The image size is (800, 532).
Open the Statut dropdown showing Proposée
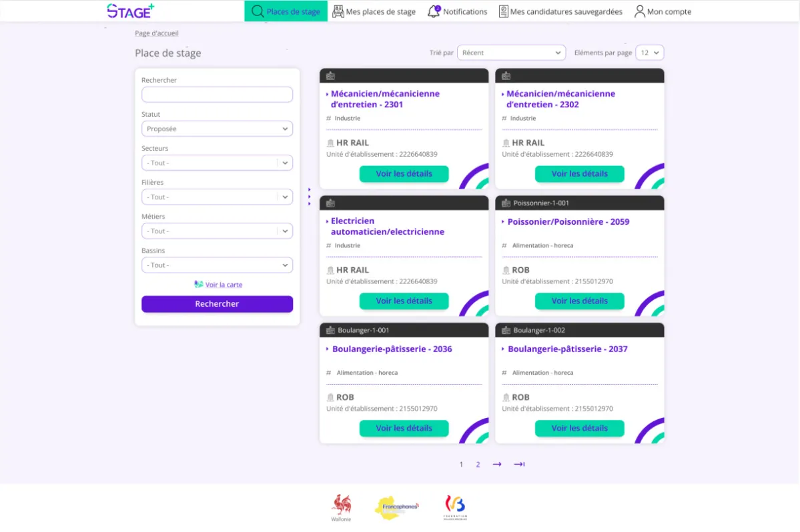click(x=217, y=129)
